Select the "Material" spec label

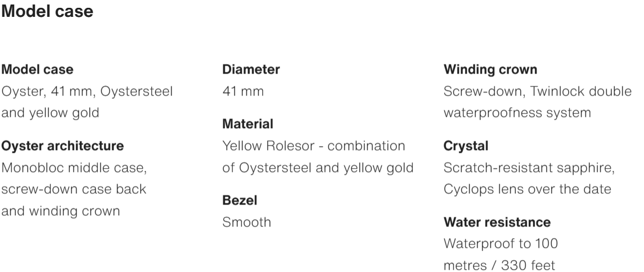click(x=248, y=124)
